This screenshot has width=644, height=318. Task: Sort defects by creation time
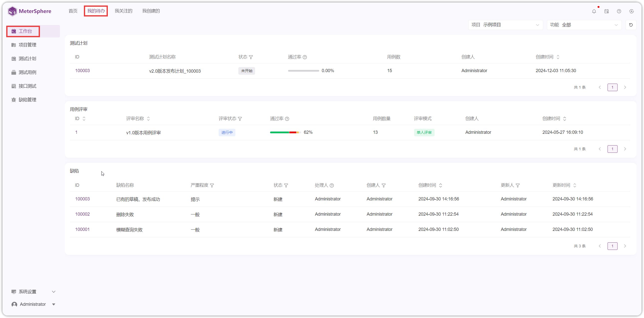tap(441, 185)
